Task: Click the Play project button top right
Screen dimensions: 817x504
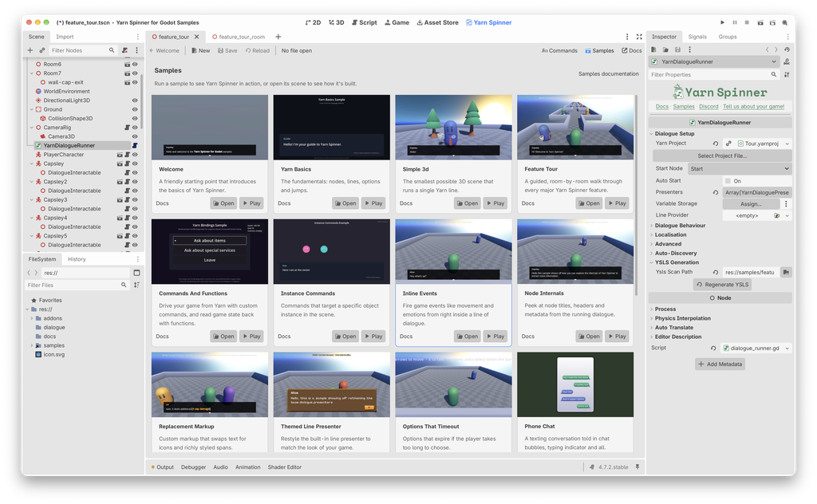Action: (x=722, y=23)
